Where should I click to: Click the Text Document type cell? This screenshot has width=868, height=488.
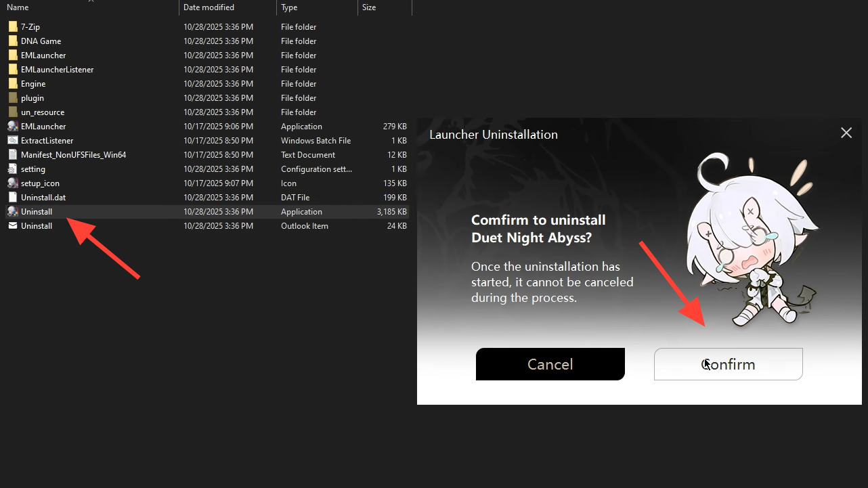(308, 155)
